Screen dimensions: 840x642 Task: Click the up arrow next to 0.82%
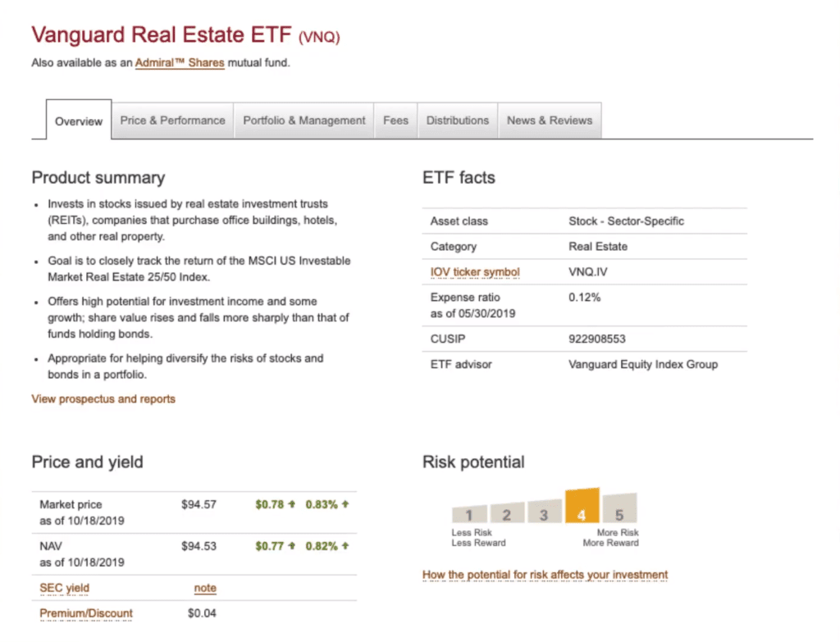[x=345, y=546]
